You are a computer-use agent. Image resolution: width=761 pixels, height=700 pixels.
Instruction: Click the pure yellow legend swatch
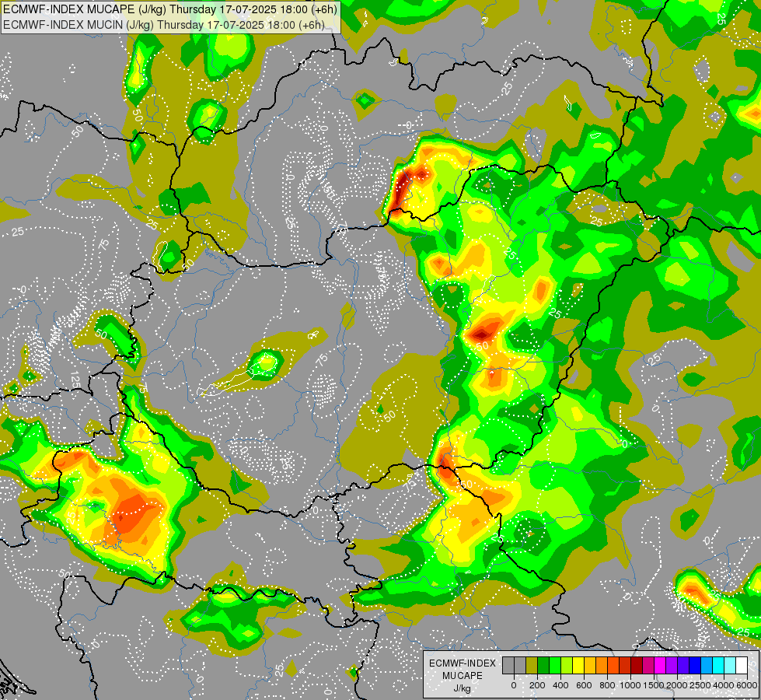(578, 666)
